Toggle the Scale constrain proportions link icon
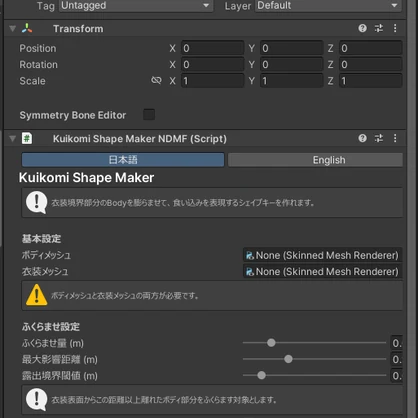Viewport: 418px width, 418px height. pyautogui.click(x=156, y=80)
